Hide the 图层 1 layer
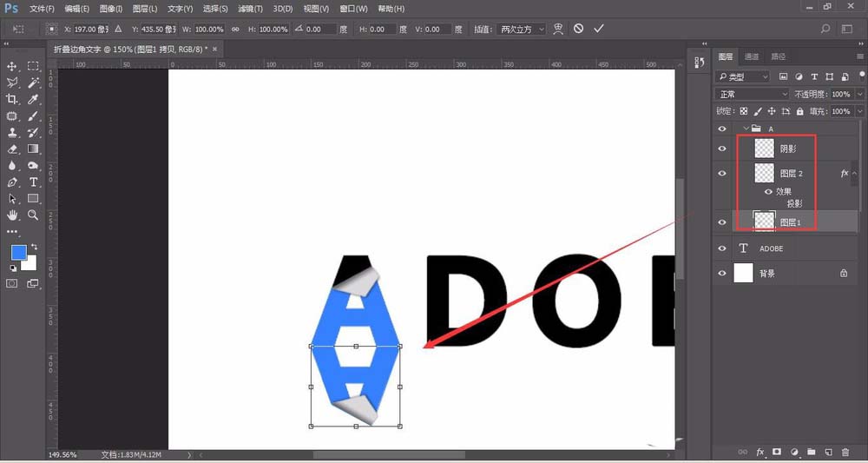This screenshot has height=463, width=868. point(721,222)
